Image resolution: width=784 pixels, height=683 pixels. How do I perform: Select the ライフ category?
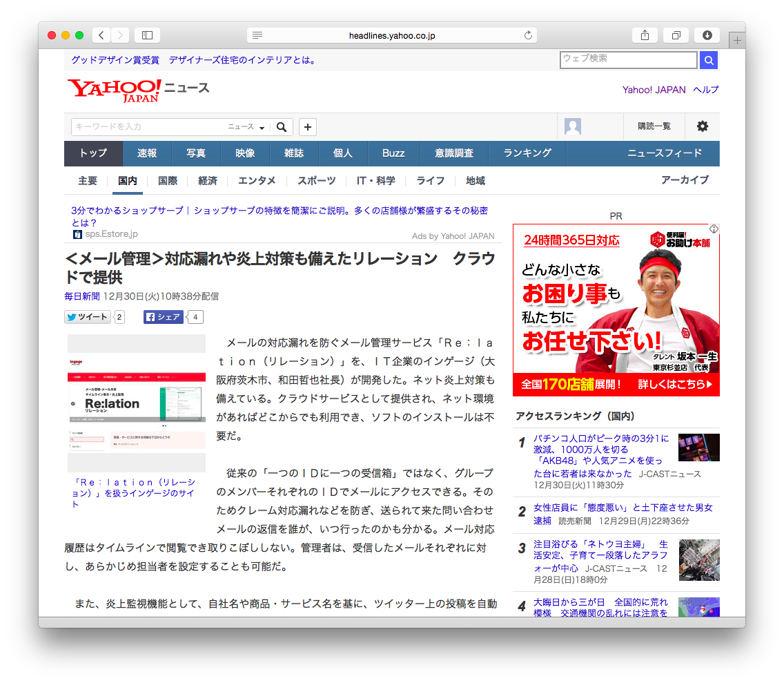[x=431, y=181]
